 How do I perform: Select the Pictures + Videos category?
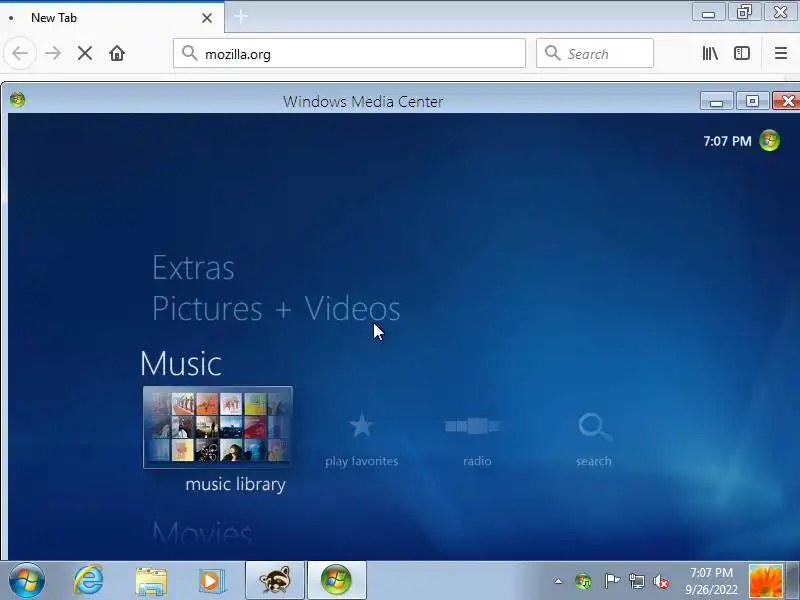276,309
